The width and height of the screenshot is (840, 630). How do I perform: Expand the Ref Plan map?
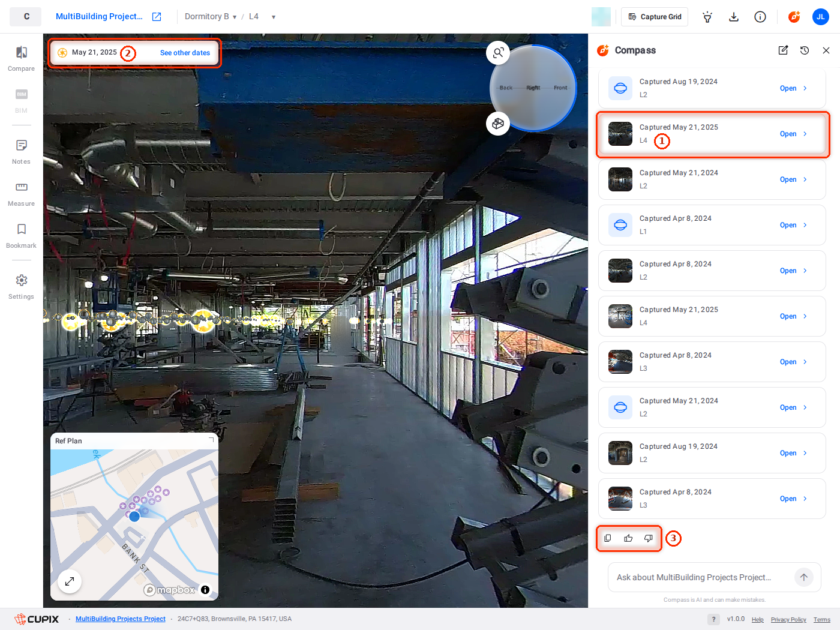pos(70,581)
